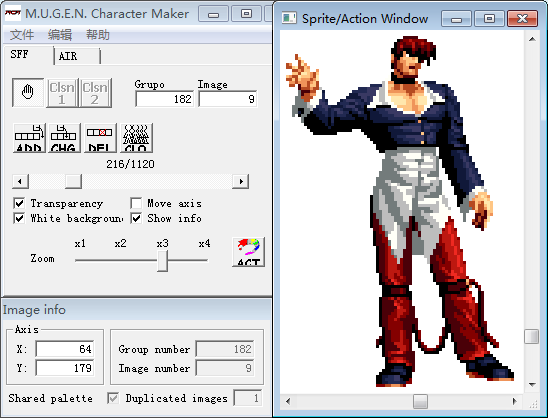Select the Clsn 2 collision tool

tap(95, 93)
